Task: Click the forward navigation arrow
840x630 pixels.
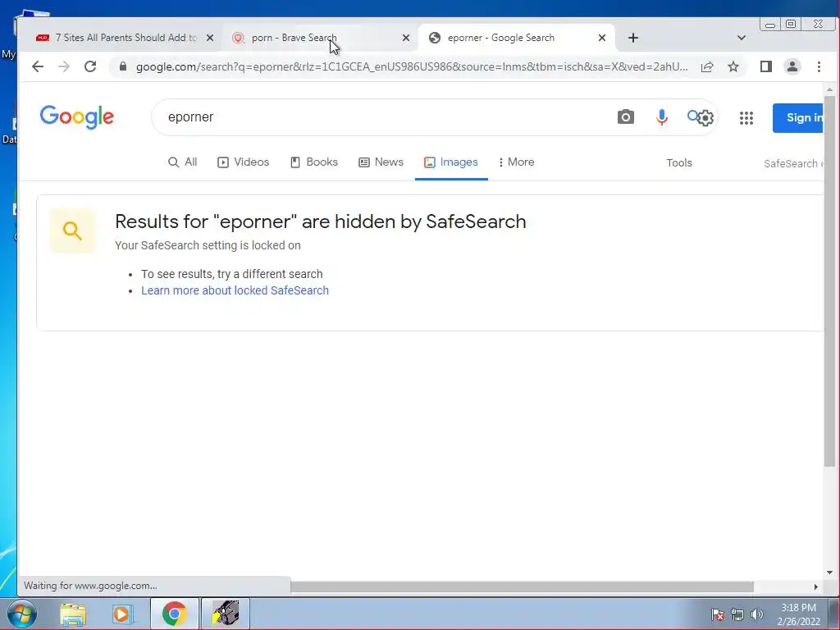Action: click(64, 66)
